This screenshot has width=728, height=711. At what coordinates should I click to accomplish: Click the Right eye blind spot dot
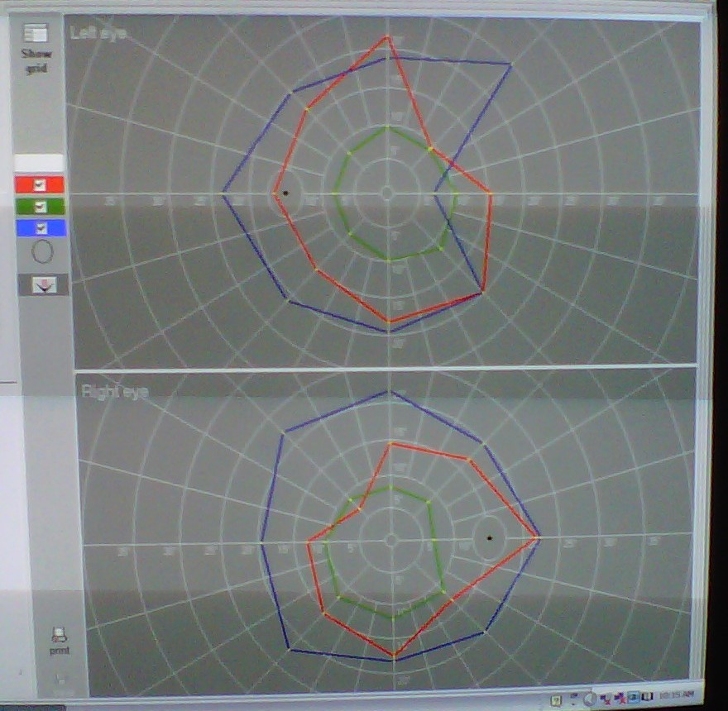coord(490,538)
